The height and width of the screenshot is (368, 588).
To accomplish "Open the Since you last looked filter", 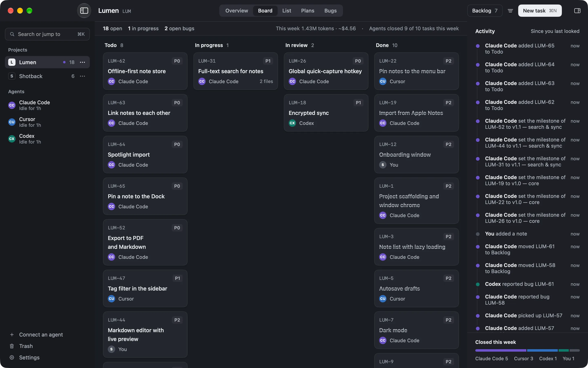I will coord(555,31).
